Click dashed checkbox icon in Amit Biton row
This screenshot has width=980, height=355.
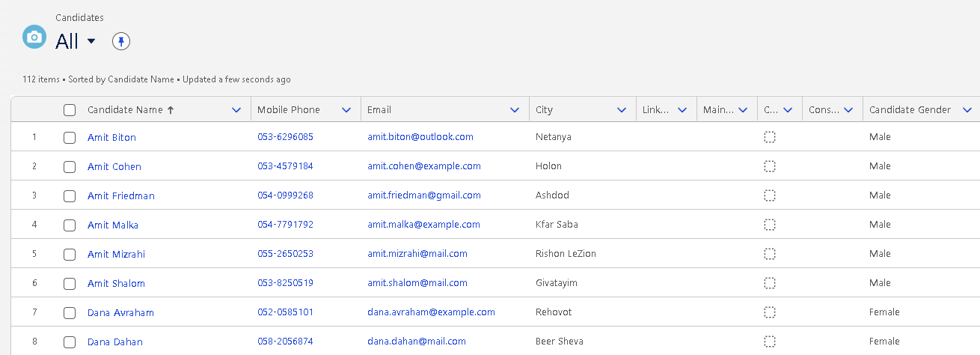coord(769,137)
